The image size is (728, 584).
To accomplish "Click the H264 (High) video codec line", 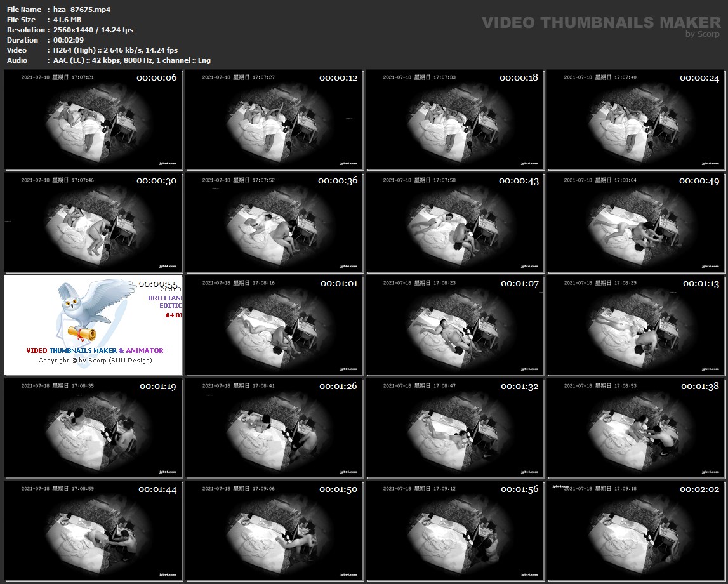I will pyautogui.click(x=116, y=50).
